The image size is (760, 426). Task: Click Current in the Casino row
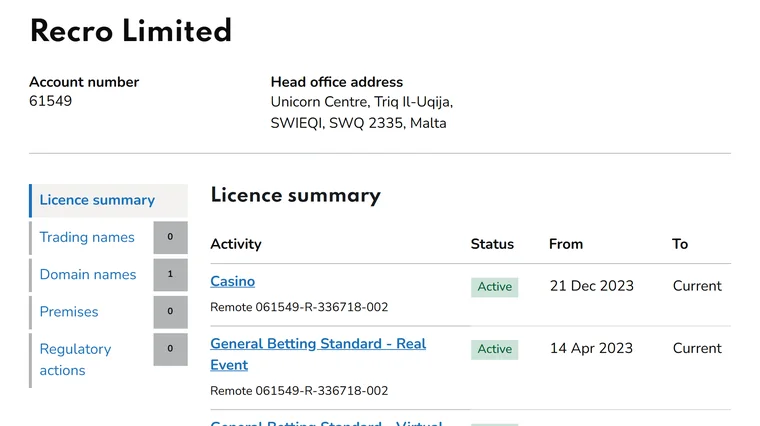[x=697, y=286]
